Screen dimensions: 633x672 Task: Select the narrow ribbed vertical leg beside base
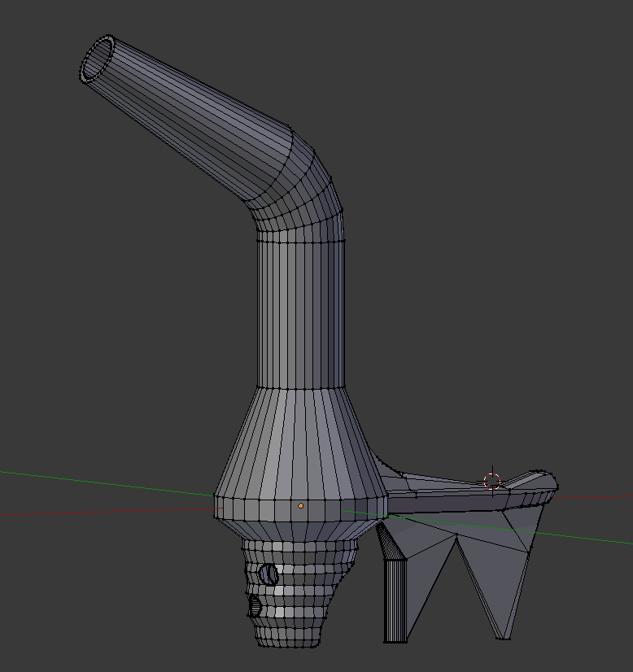395,600
